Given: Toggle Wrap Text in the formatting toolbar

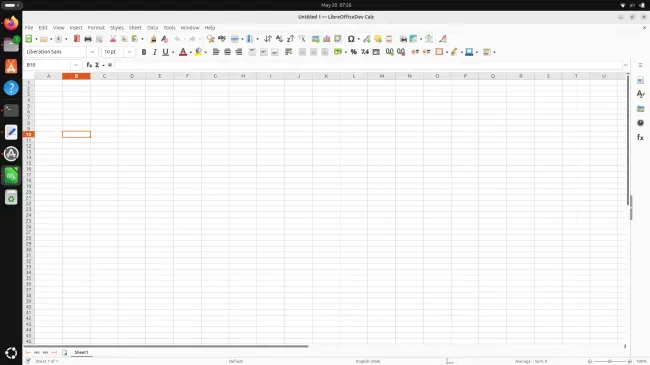Looking at the screenshot, I should pos(289,52).
